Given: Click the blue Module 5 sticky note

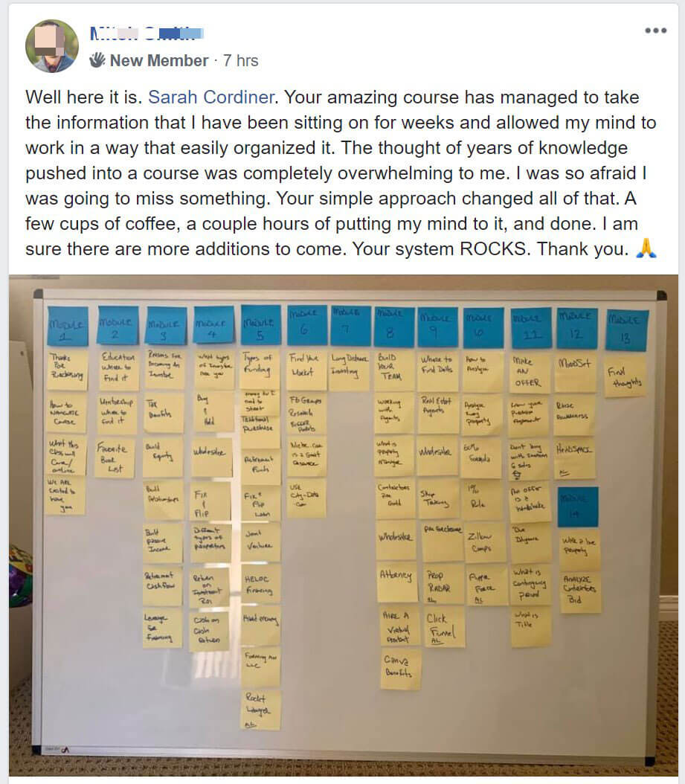Looking at the screenshot, I should click(260, 325).
